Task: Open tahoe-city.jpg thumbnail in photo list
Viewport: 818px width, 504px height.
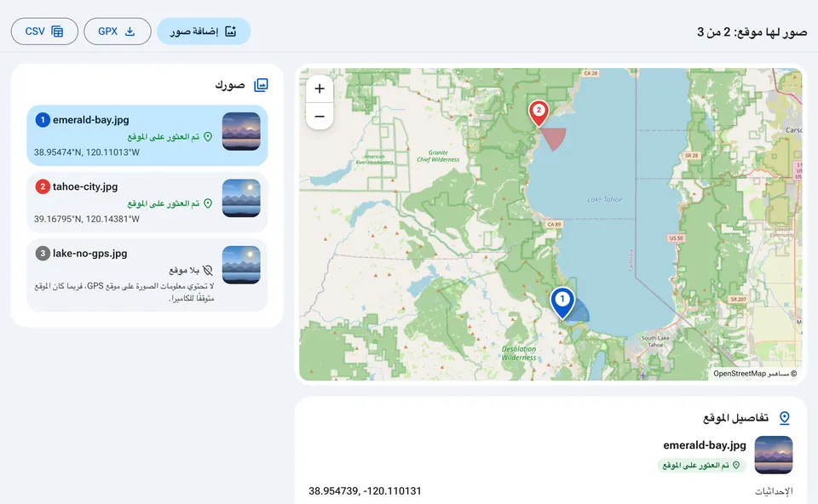Action: [x=241, y=198]
